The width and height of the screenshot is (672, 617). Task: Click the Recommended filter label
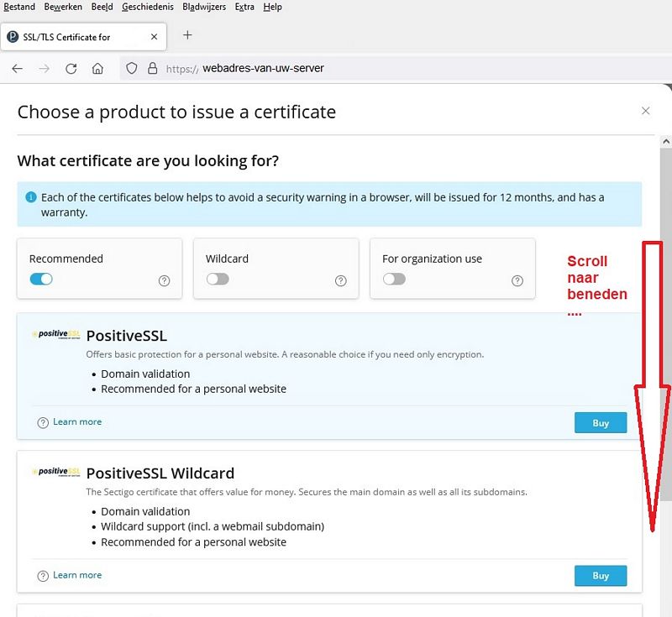coord(66,259)
